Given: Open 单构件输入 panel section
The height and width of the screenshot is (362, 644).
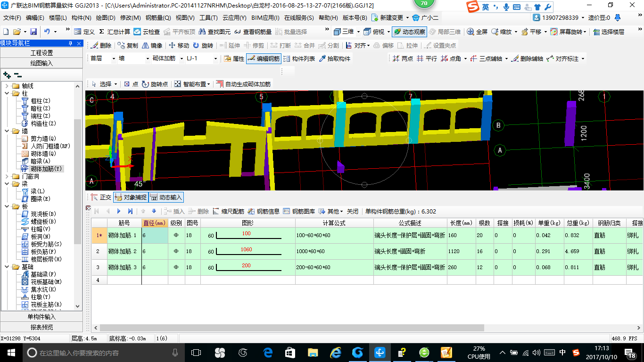Looking at the screenshot, I should [x=41, y=317].
